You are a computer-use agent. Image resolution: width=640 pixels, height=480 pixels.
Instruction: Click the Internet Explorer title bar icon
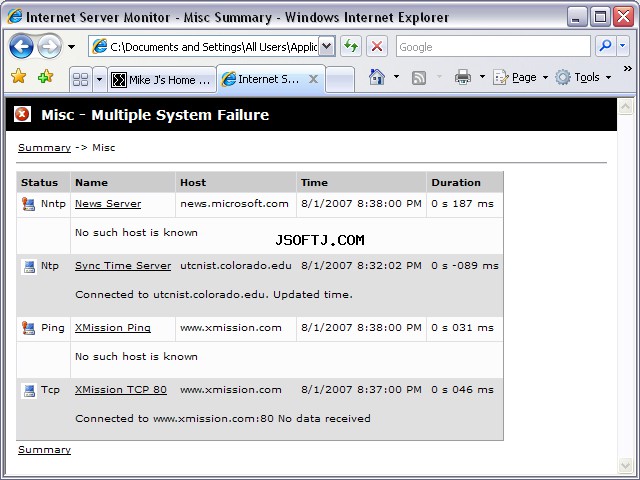point(15,16)
